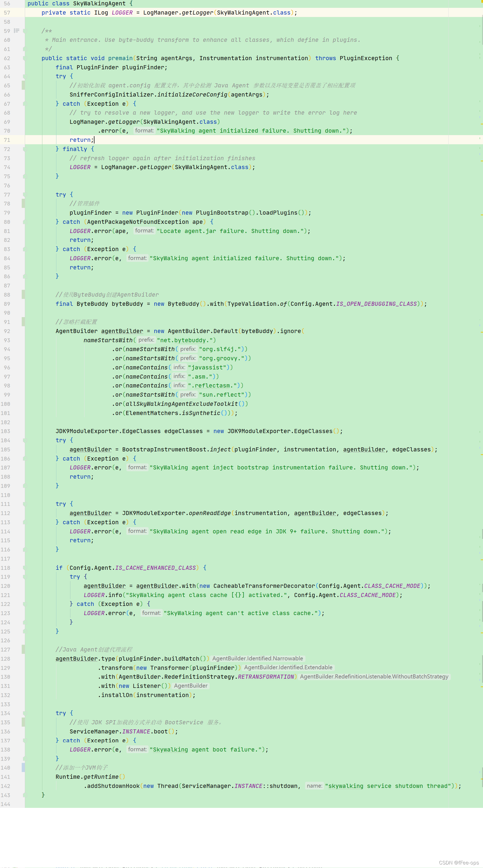Image resolution: width=483 pixels, height=868 pixels.
Task: Click the AgentBuilder.Identified.Narrowable type hint
Action: 258,658
